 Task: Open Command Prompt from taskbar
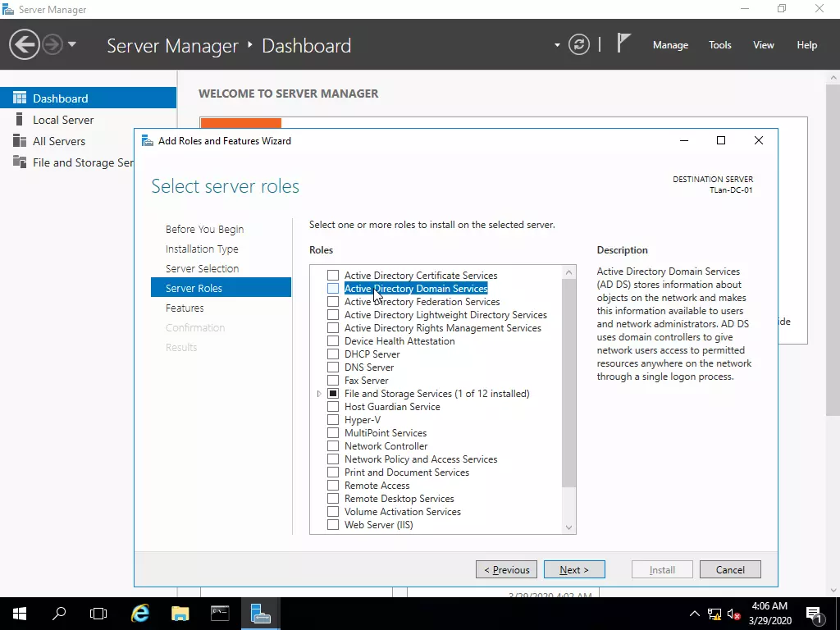click(x=220, y=614)
